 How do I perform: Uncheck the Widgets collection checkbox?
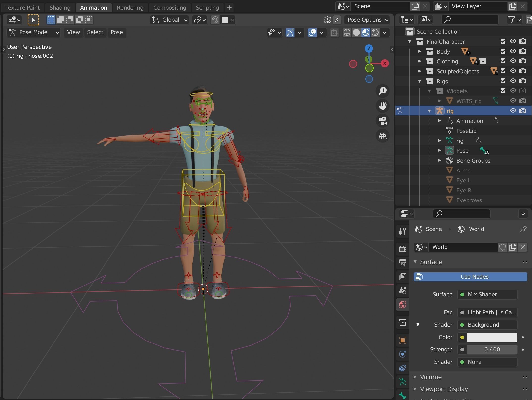tap(503, 91)
